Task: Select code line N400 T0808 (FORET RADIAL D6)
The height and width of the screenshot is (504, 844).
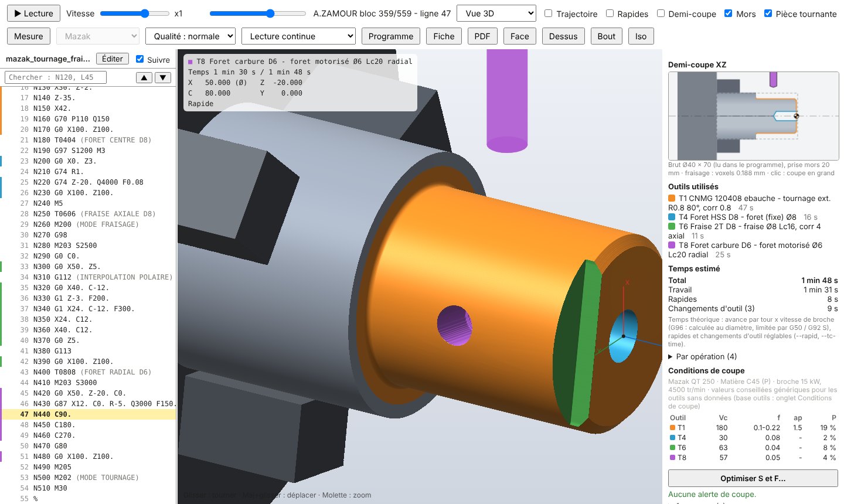Action: tap(88, 372)
